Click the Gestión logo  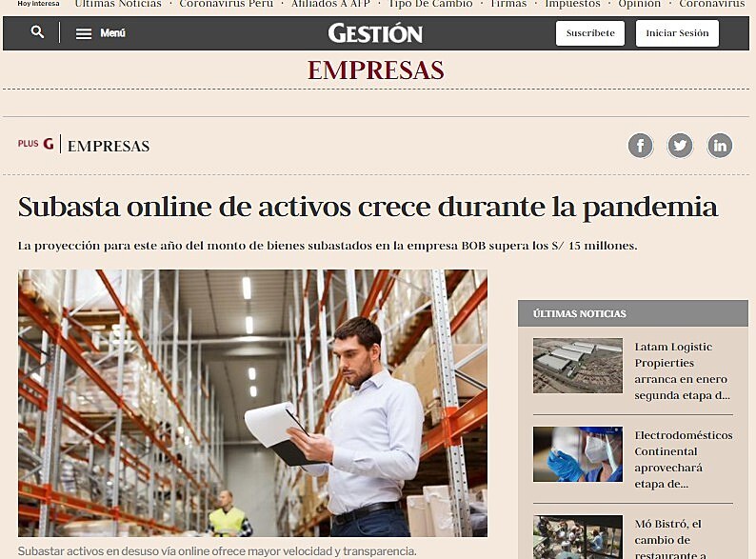(x=375, y=33)
